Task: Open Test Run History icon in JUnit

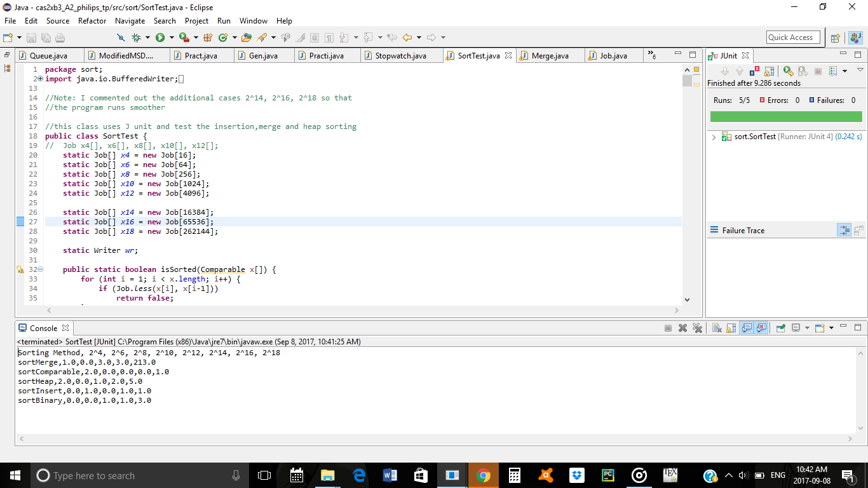Action: (x=833, y=71)
